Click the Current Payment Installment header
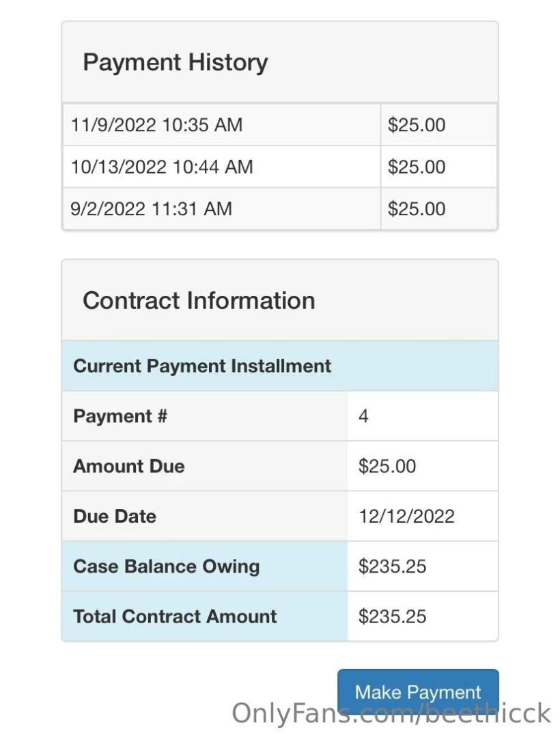Screen dimensions: 560x738 202,366
